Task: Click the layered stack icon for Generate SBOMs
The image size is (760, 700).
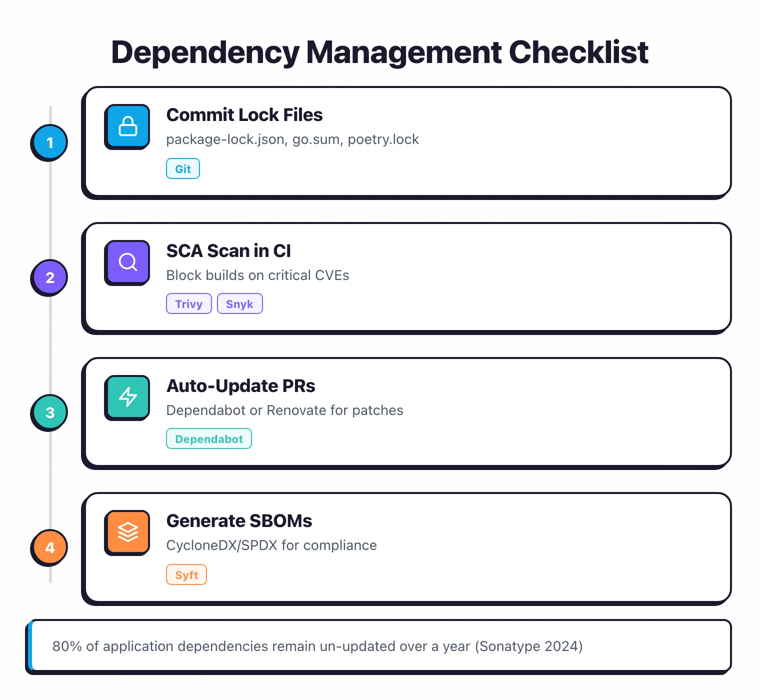Action: tap(126, 532)
